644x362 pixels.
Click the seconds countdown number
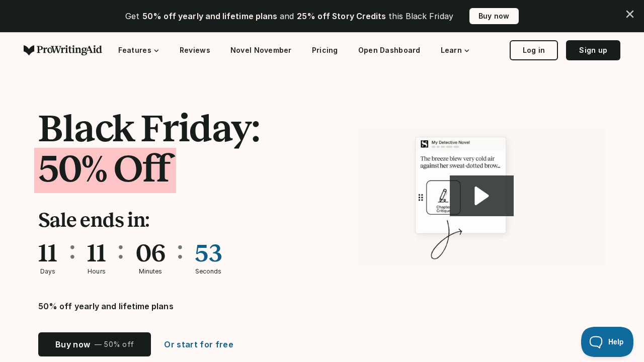tap(208, 253)
